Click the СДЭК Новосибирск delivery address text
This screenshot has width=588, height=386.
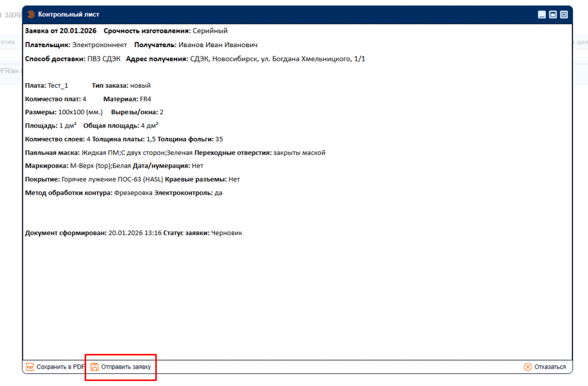[277, 59]
